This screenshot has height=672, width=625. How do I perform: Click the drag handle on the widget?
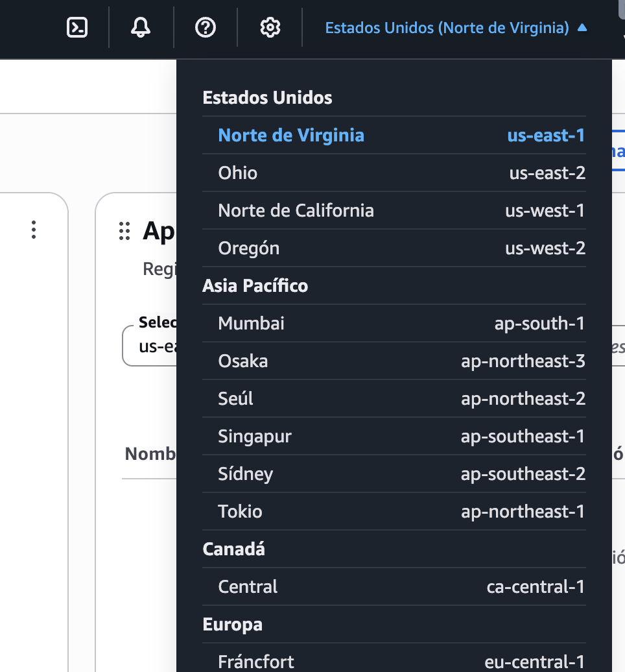124,231
